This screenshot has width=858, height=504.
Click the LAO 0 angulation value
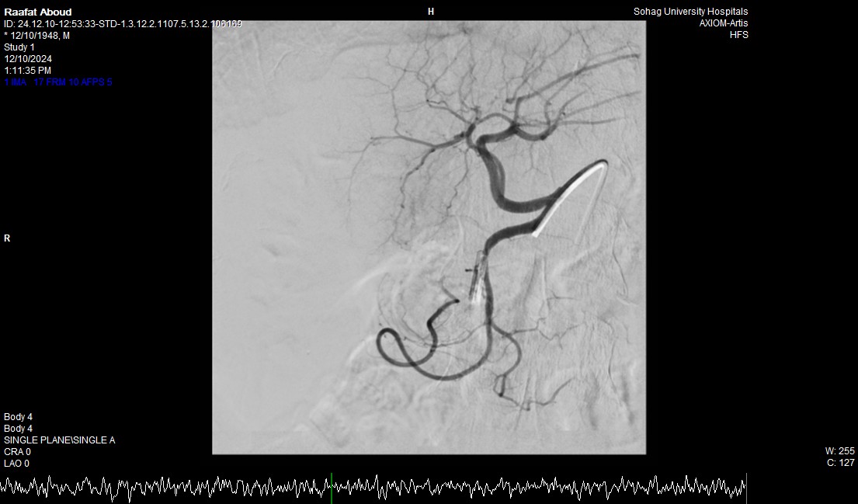17,464
